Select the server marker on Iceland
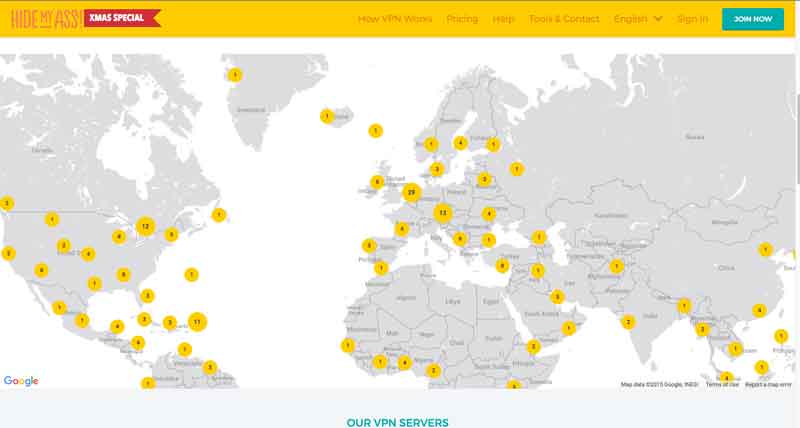Viewport: 800px width, 428px height. point(326,117)
